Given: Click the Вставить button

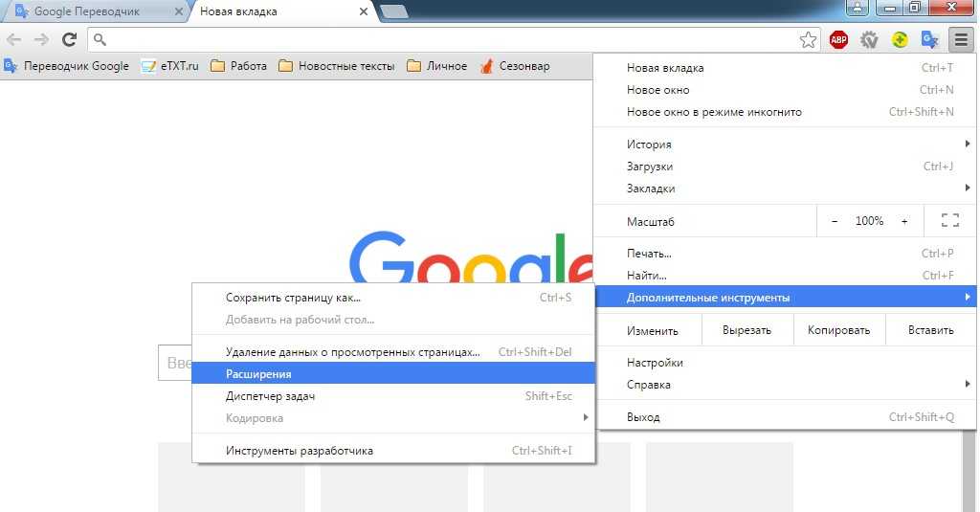Looking at the screenshot, I should coord(930,330).
